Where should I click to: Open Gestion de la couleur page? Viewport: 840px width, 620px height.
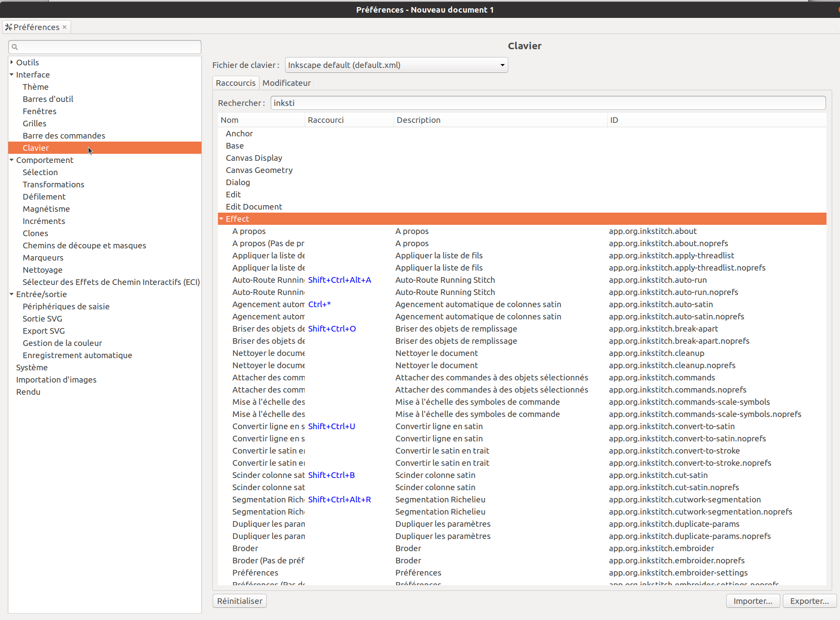point(62,343)
